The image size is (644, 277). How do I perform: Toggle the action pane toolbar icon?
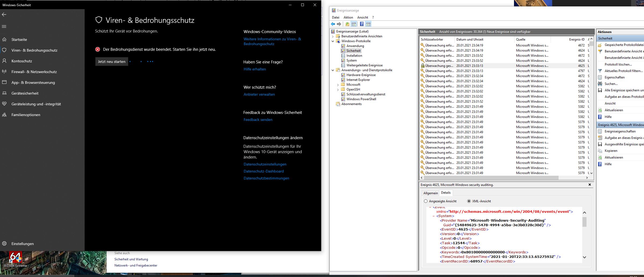[x=368, y=24]
